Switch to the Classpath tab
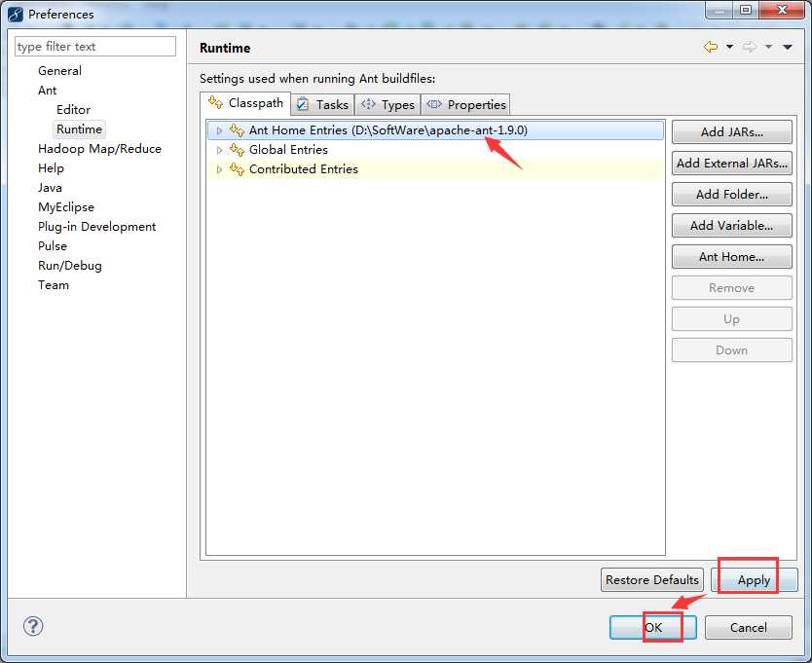The height and width of the screenshot is (663, 812). [245, 103]
